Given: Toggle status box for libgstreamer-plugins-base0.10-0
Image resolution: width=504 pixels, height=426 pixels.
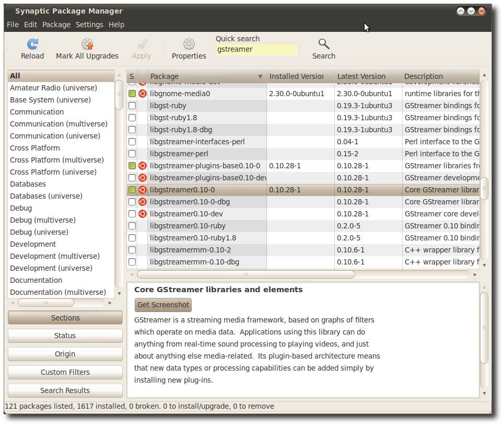Looking at the screenshot, I should [x=132, y=166].
